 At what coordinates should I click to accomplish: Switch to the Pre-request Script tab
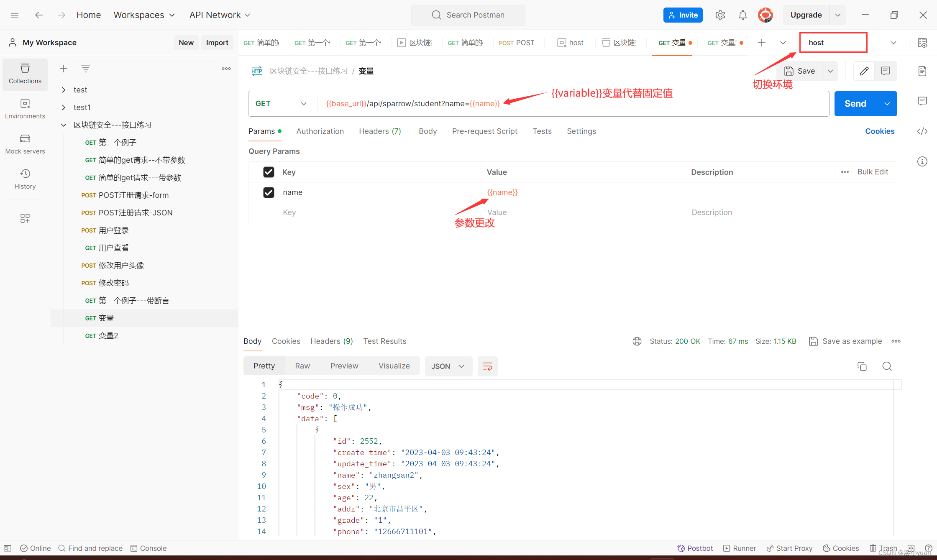click(484, 131)
